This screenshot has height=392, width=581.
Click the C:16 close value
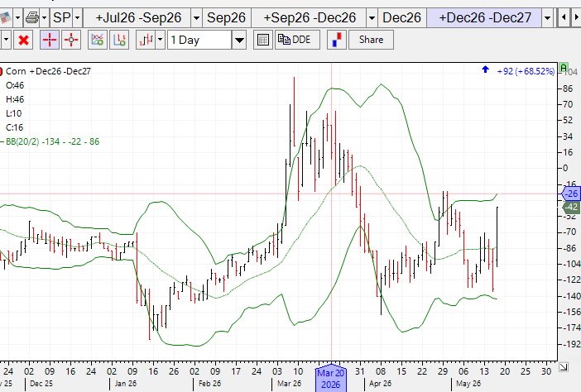coord(14,127)
